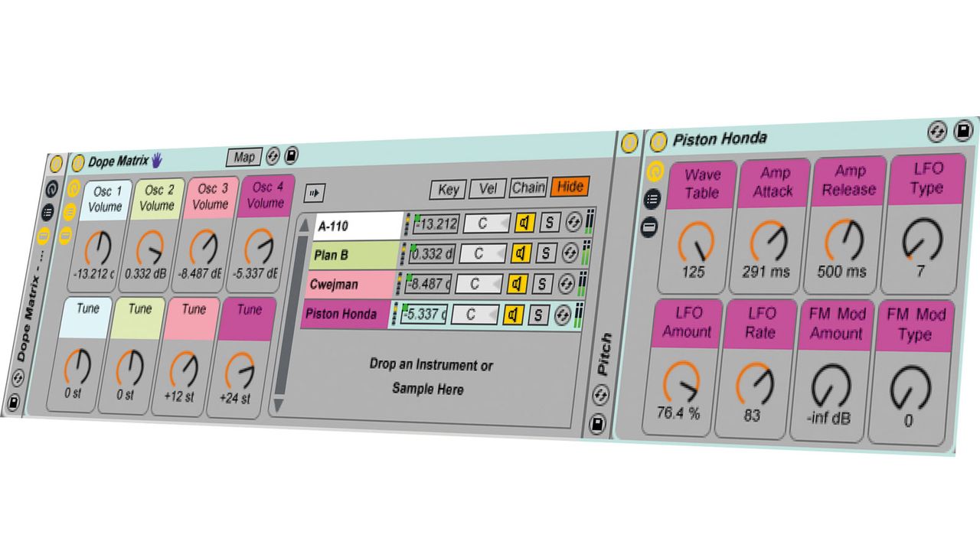
Task: Show chain list in Piston Honda rack
Action: tap(652, 201)
